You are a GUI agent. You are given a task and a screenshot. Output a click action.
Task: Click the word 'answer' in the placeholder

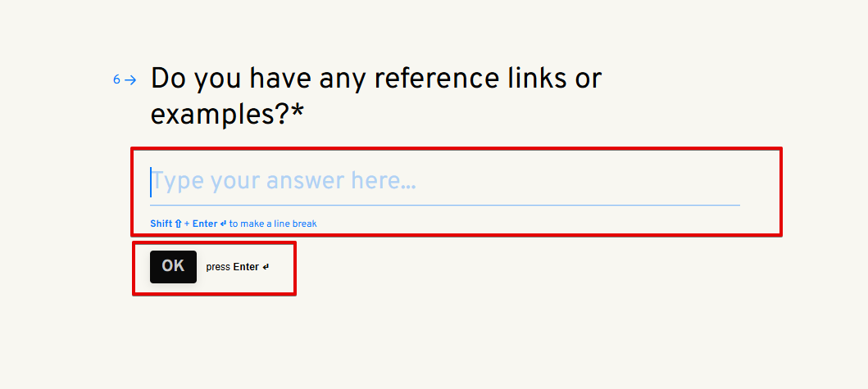[305, 181]
